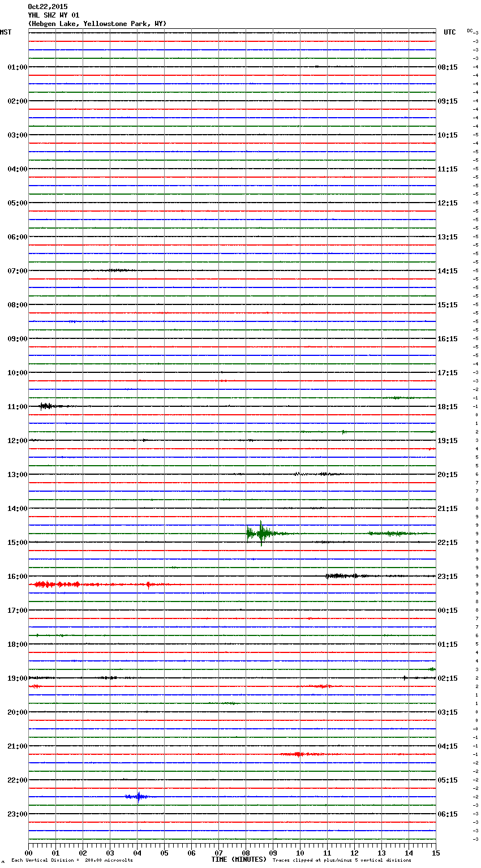Click the black seismic burst on the 11:00 trace
The height and width of the screenshot is (868, 481).
click(x=46, y=406)
